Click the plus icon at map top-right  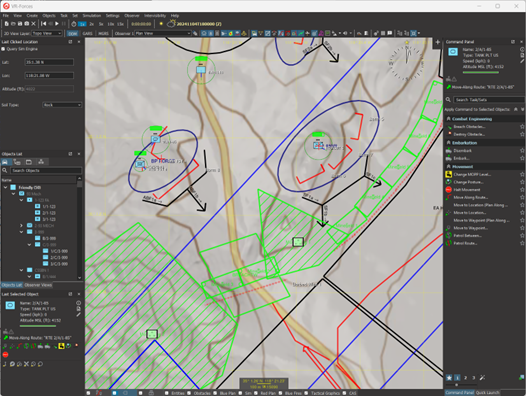pos(438,42)
